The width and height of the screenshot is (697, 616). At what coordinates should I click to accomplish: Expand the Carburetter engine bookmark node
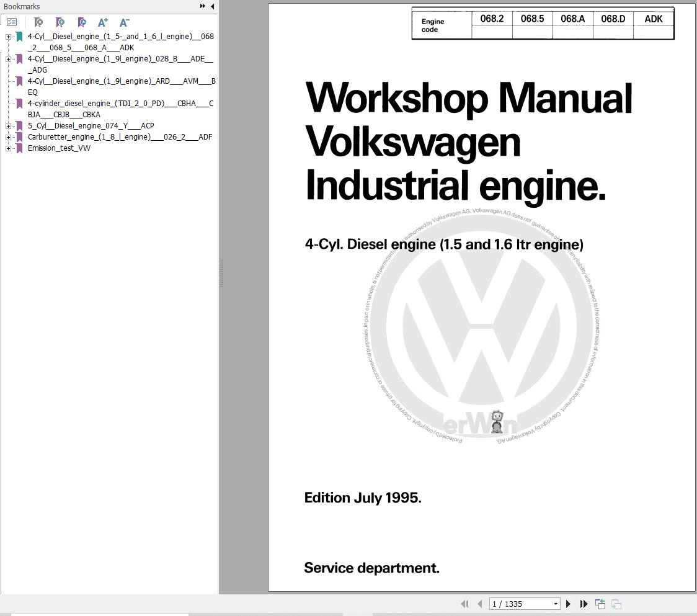[8, 138]
